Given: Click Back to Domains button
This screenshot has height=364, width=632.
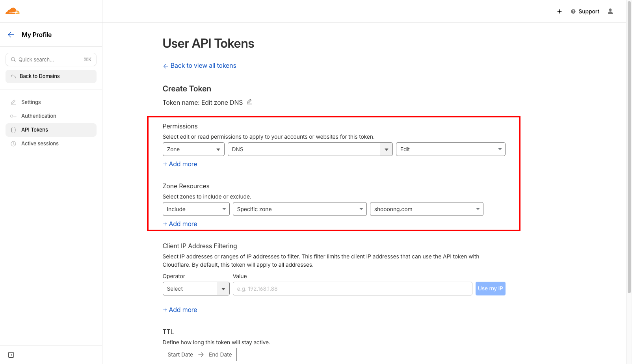Looking at the screenshot, I should pyautogui.click(x=51, y=76).
